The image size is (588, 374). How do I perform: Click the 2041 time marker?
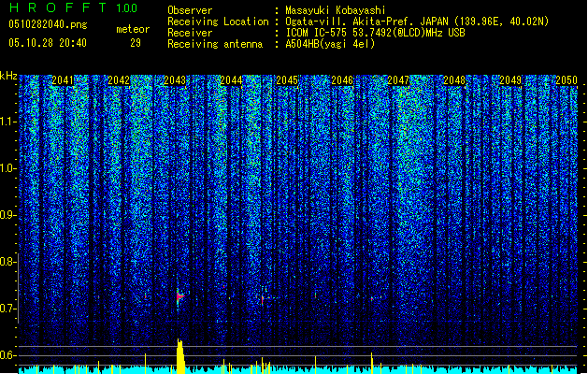point(63,80)
